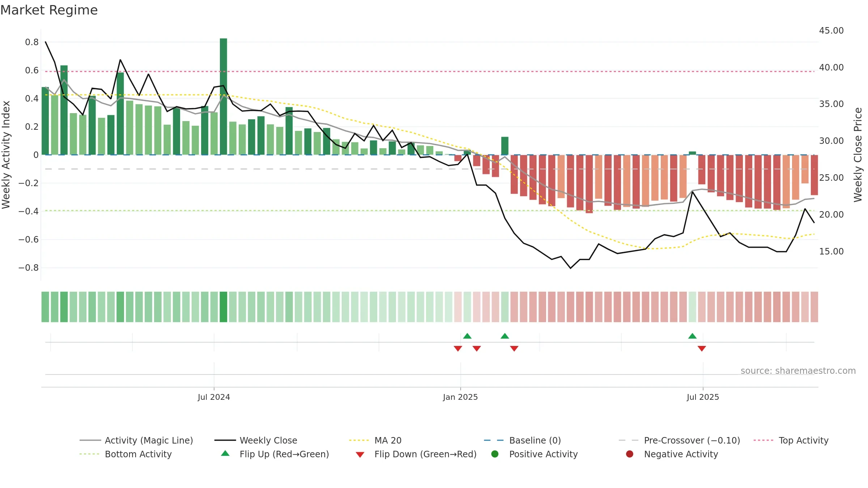The height and width of the screenshot is (488, 868).
Task: Click the red circle icon for Negative Activity
Action: (630, 454)
